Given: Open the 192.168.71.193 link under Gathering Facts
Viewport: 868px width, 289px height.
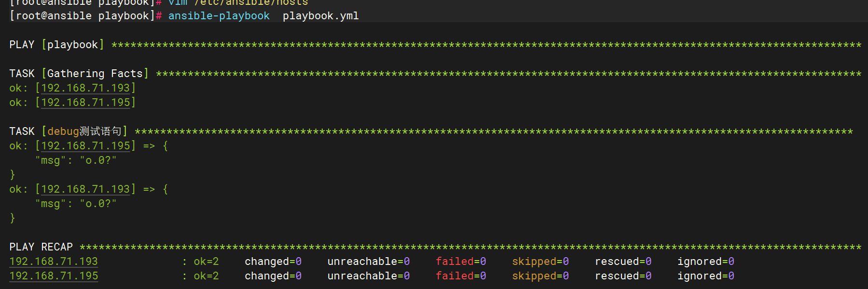Looking at the screenshot, I should point(85,88).
